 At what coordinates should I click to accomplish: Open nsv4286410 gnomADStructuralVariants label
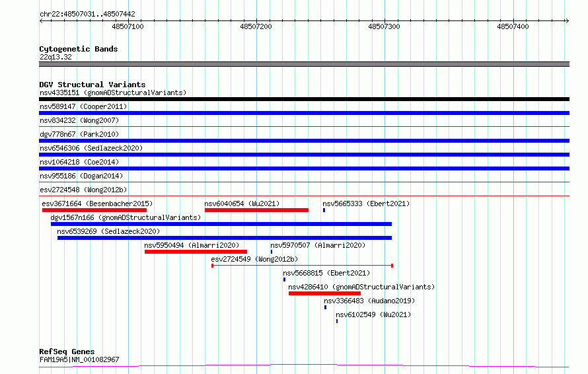pos(361,287)
